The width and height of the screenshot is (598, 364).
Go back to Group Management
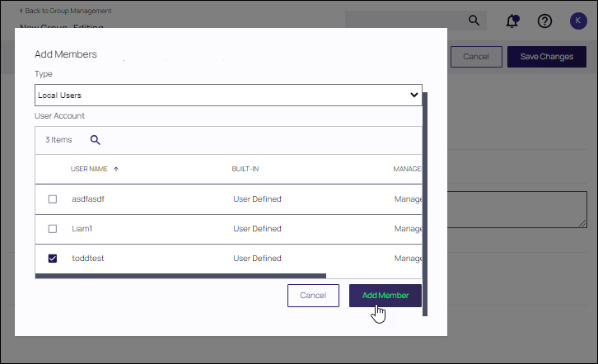click(66, 11)
